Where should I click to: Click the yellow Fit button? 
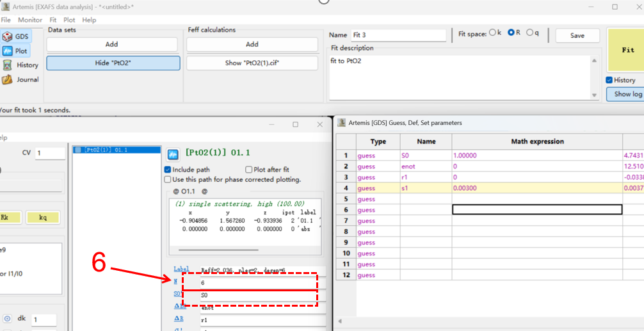tap(625, 50)
